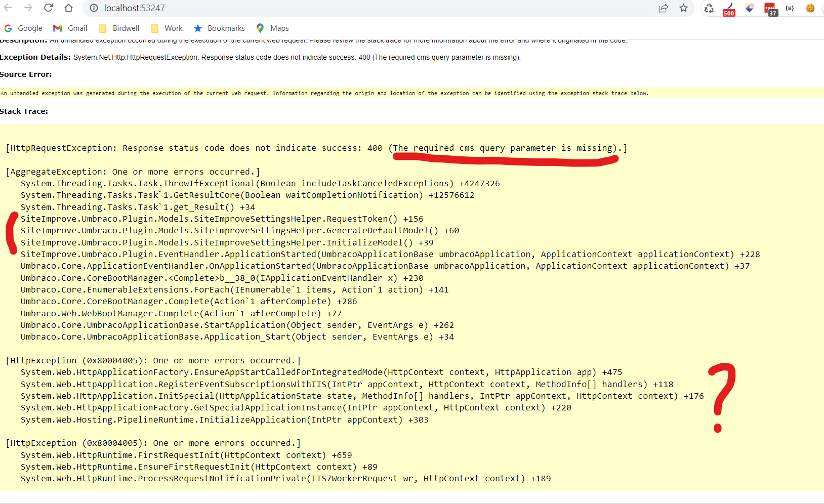
Task: Click the CoreBootManager.Complete +286 line
Action: click(x=189, y=301)
